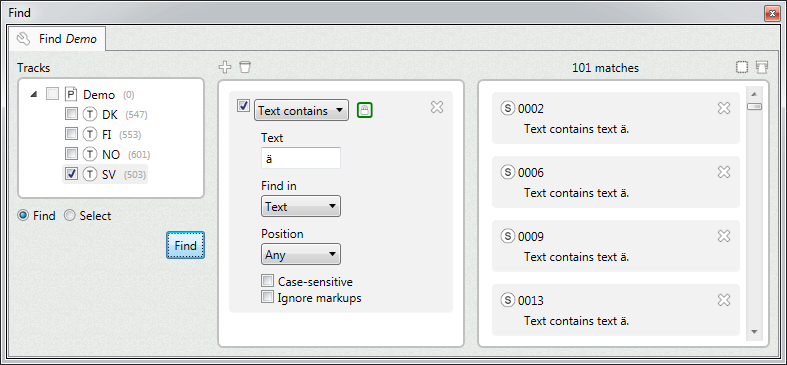Click the dashed select-all icon above matches

(x=742, y=67)
